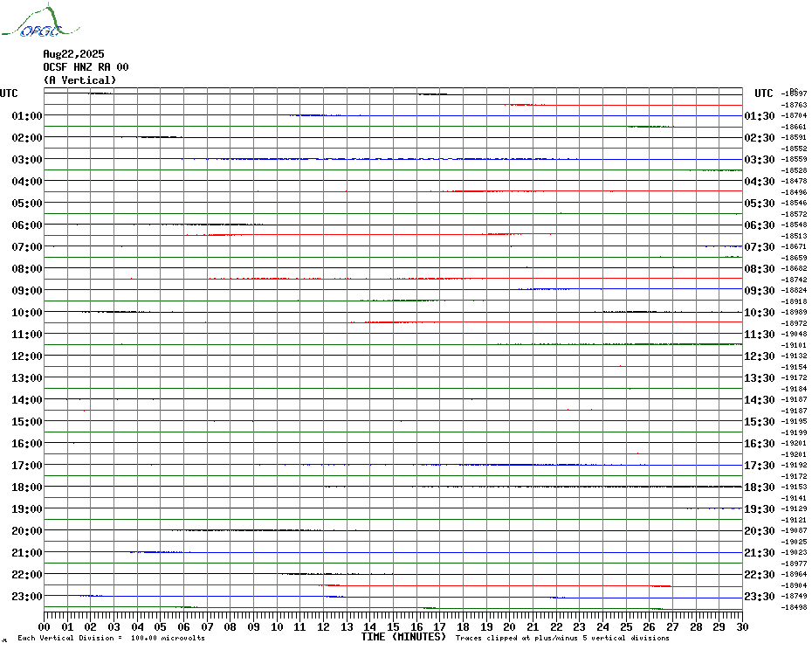
Task: Click minute label 25 on the time axis
Action: (x=626, y=627)
